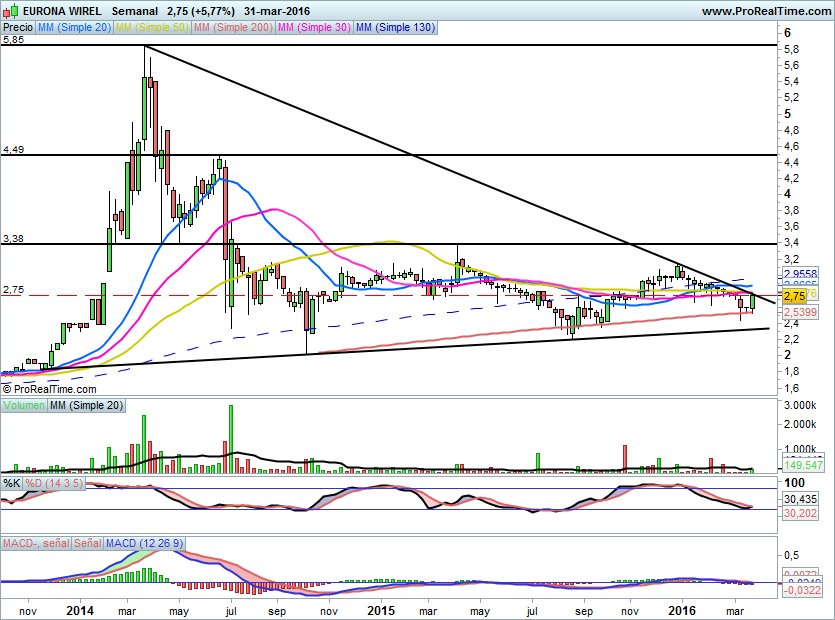Select the %K stochastic label
This screenshot has height=620, width=835.
click(x=12, y=483)
